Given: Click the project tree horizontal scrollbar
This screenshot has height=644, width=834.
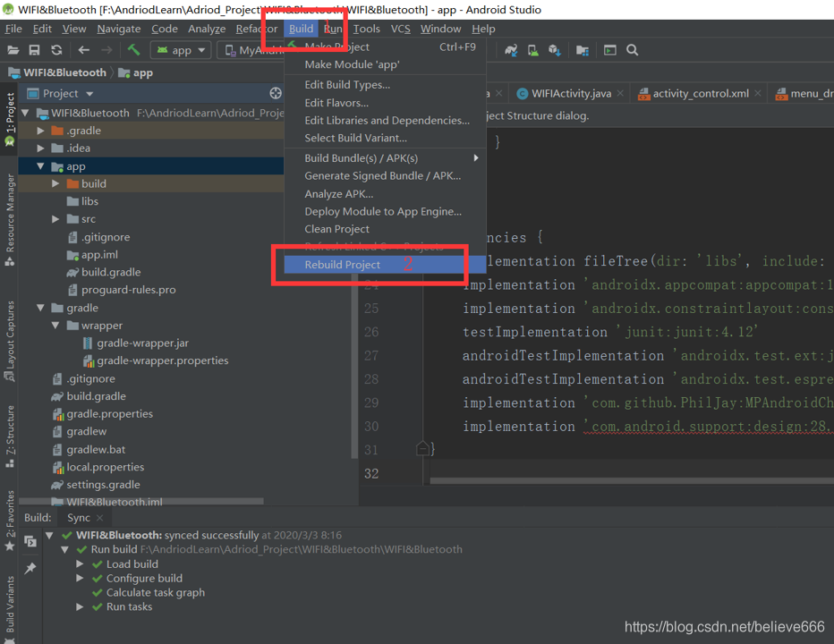Looking at the screenshot, I should pos(141,502).
